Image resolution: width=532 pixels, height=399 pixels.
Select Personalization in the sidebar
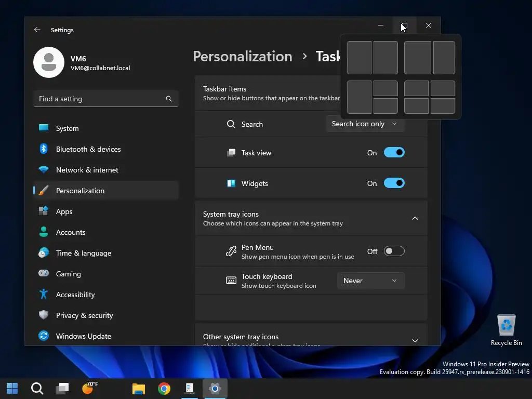[x=106, y=191]
